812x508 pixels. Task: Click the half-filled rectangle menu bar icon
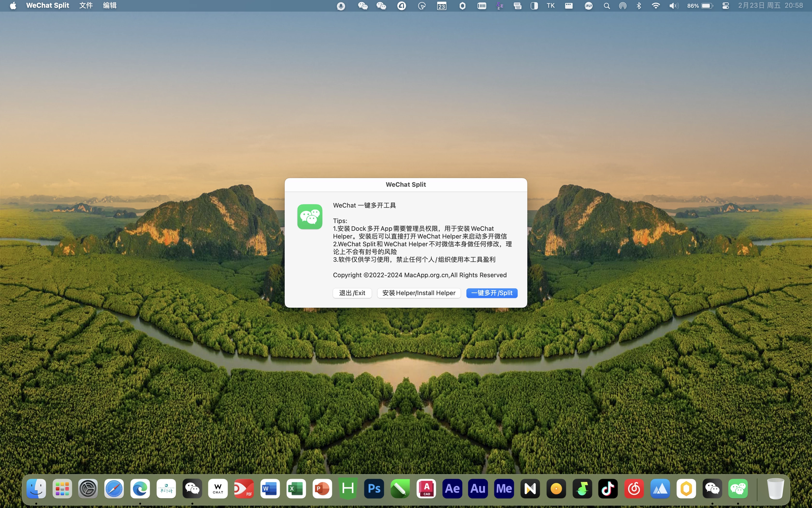(534, 6)
